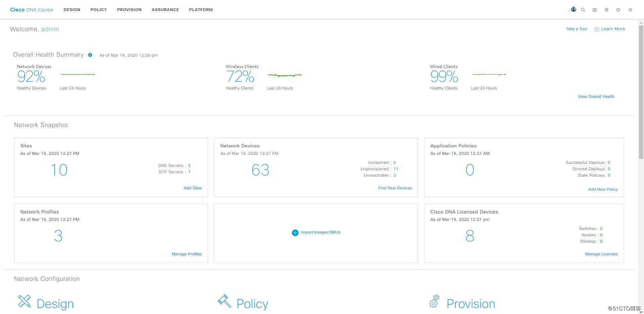Click Manage Licenses link
Image resolution: width=644 pixels, height=314 pixels.
pos(601,254)
